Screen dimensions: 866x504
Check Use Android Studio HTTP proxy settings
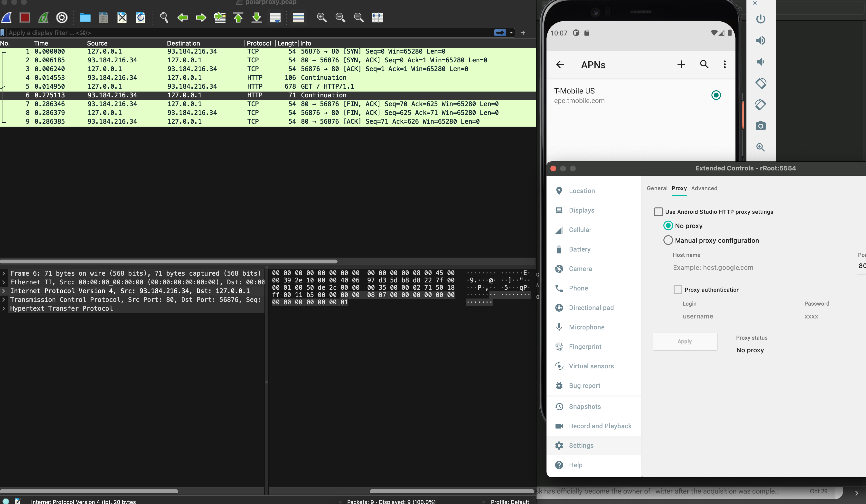(x=659, y=212)
